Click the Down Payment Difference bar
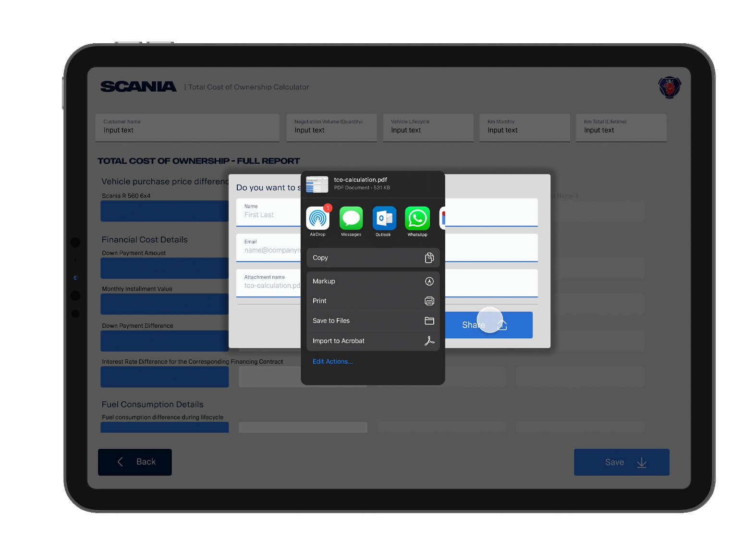This screenshot has width=756, height=553. click(165, 341)
